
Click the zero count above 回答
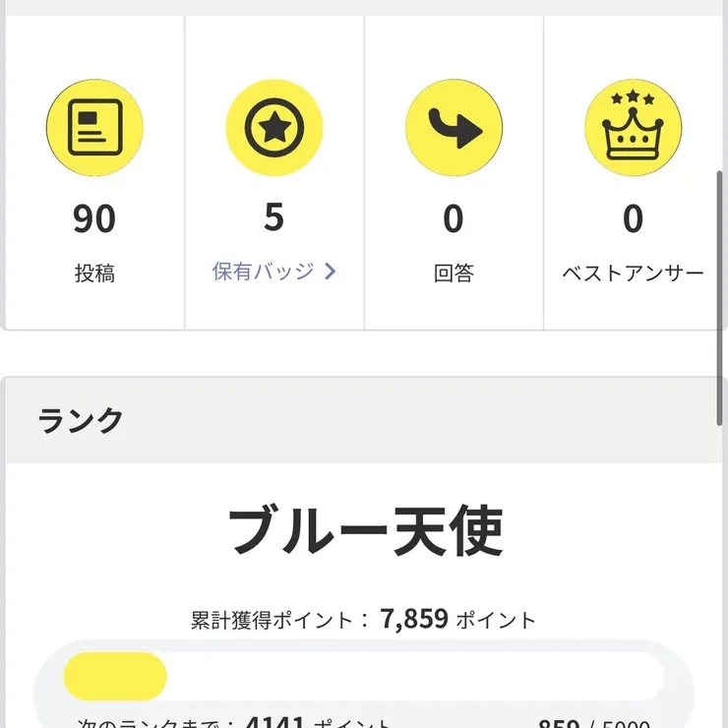pyautogui.click(x=454, y=218)
